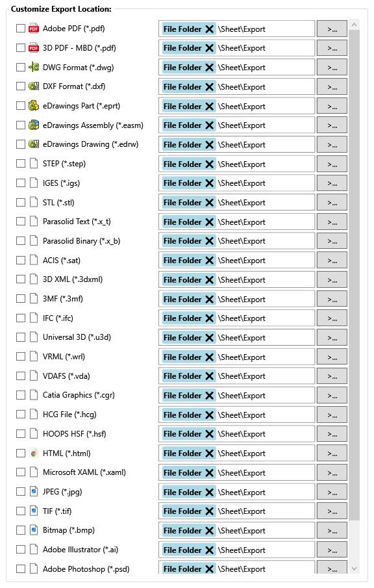374x588 pixels.
Task: Open the >... menu for Adobe PDF row
Action: tap(332, 29)
